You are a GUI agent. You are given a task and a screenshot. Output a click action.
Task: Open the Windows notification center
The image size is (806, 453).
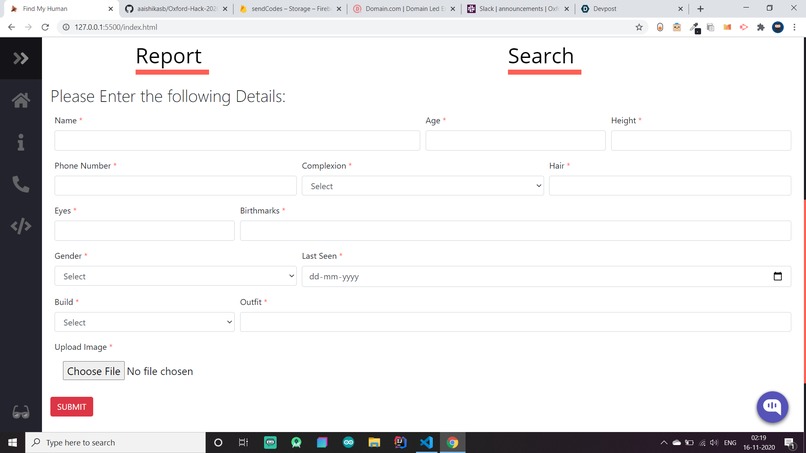click(x=790, y=442)
